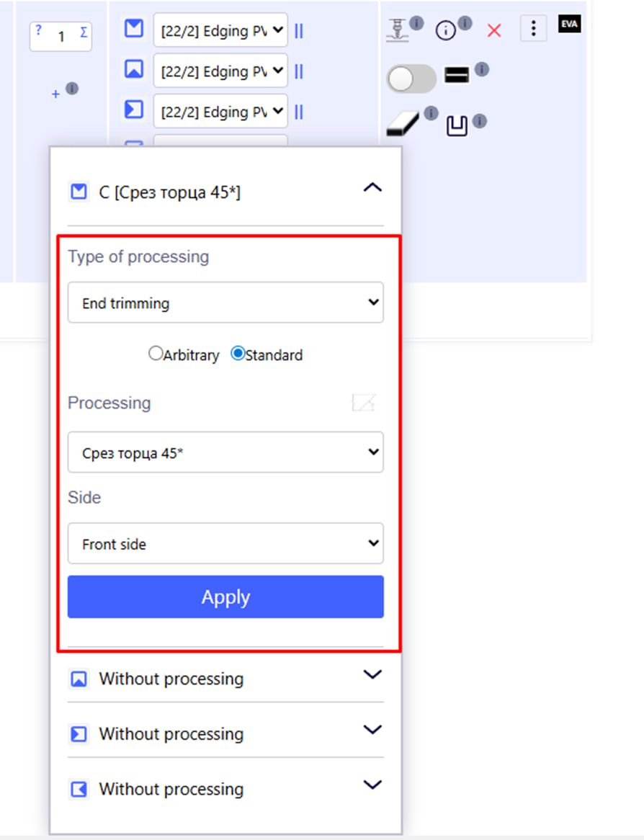Open the three-dot more options menu
Viewport: 644px width, 840px height.
click(533, 29)
